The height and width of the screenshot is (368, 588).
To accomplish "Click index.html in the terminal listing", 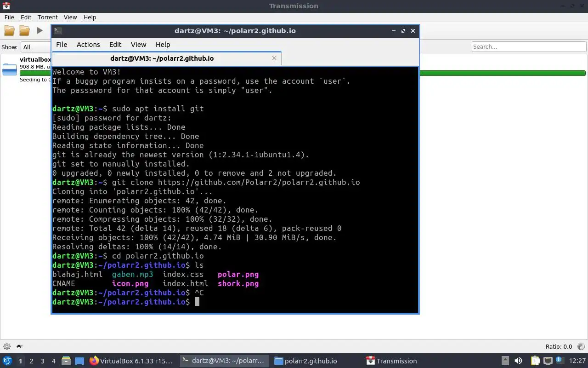I will (x=185, y=283).
